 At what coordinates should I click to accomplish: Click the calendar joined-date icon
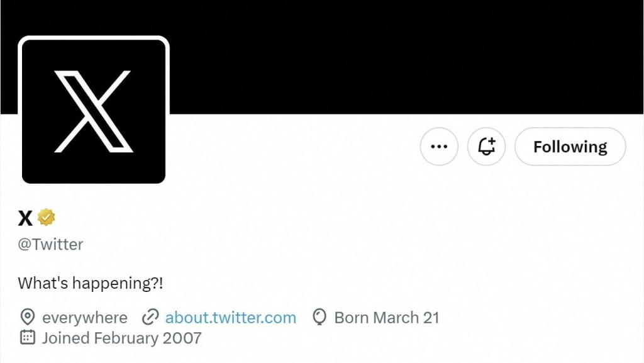[x=28, y=337]
